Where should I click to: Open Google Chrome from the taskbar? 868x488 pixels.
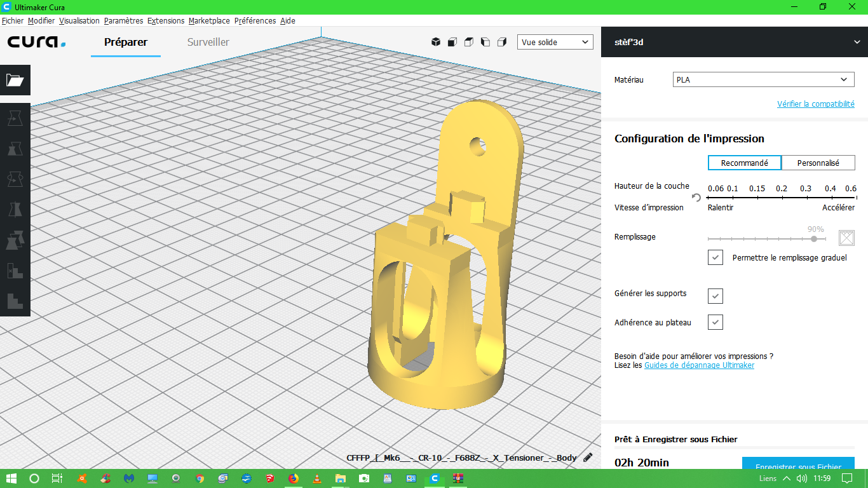click(x=200, y=478)
